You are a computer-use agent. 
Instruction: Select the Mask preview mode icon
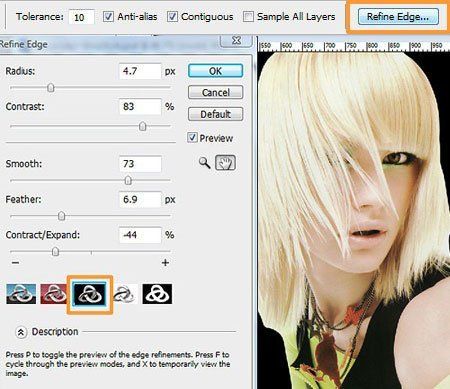157,294
